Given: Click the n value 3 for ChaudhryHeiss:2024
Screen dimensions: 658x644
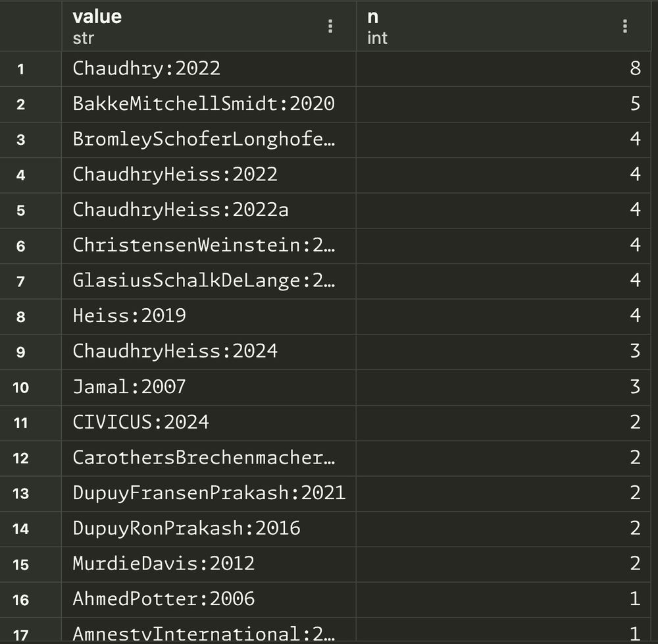Looking at the screenshot, I should point(503,352).
